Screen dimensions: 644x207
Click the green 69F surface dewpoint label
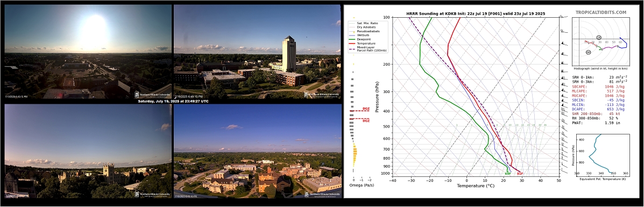coord(508,174)
